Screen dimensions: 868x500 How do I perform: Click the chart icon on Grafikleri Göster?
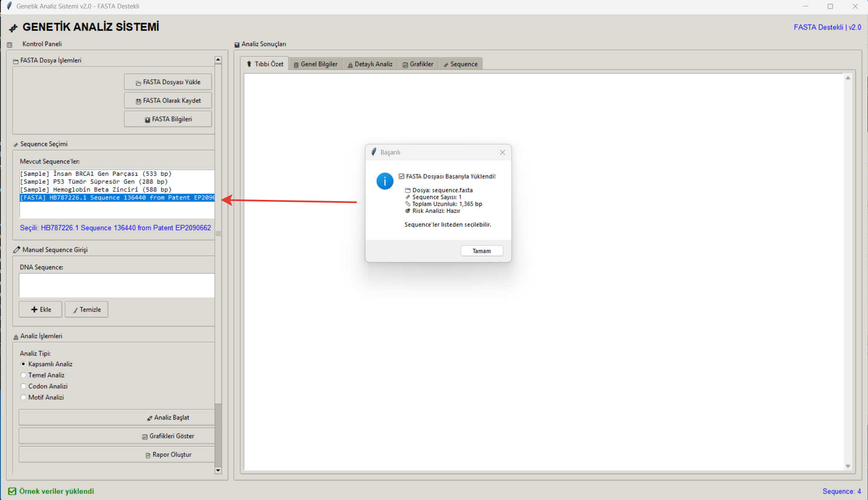(x=145, y=436)
